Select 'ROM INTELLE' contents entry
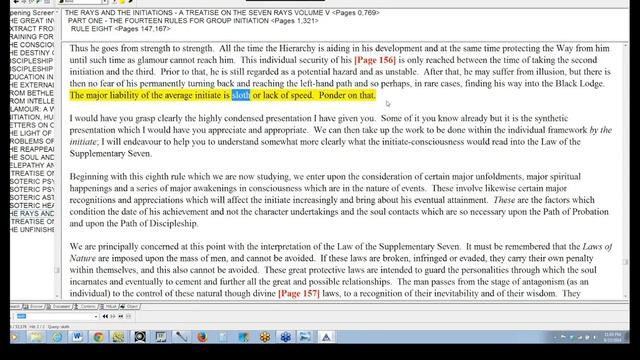Image resolution: width=640 pixels, height=360 pixels. click(32, 101)
